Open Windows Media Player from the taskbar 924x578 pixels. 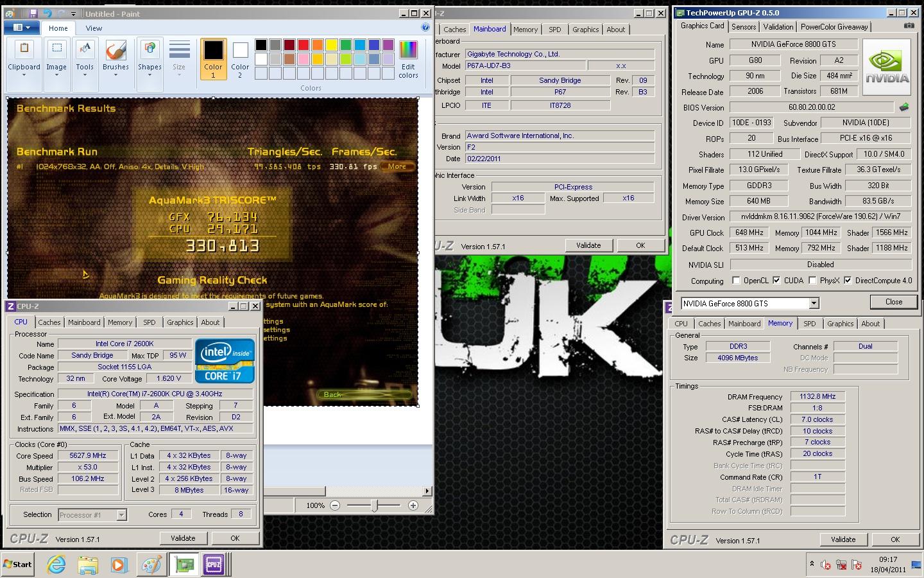119,565
